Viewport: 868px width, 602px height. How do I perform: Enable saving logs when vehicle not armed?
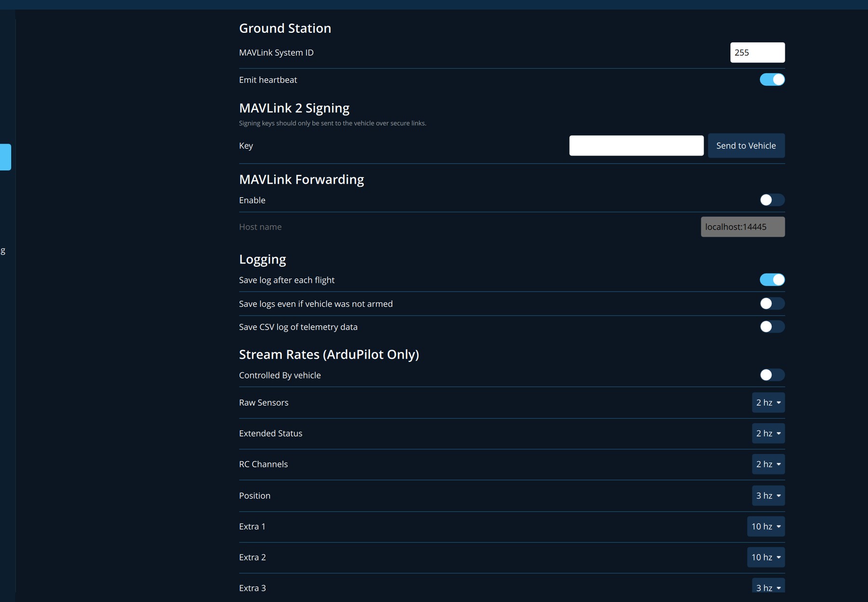coord(772,303)
